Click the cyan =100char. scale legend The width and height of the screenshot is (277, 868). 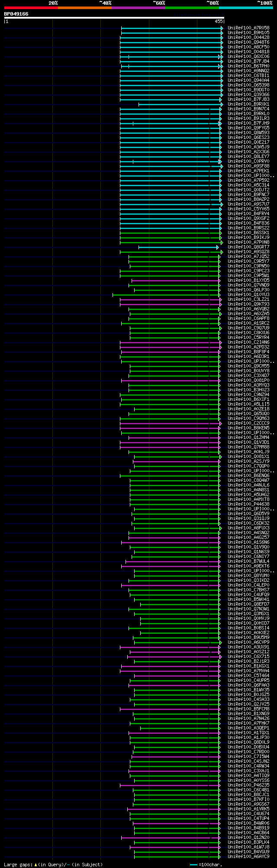pos(206,865)
